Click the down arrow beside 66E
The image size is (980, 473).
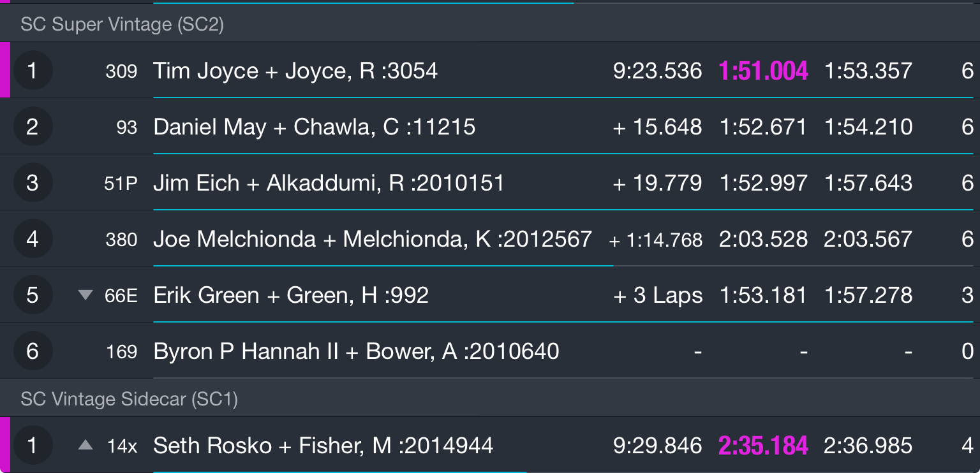point(85,295)
